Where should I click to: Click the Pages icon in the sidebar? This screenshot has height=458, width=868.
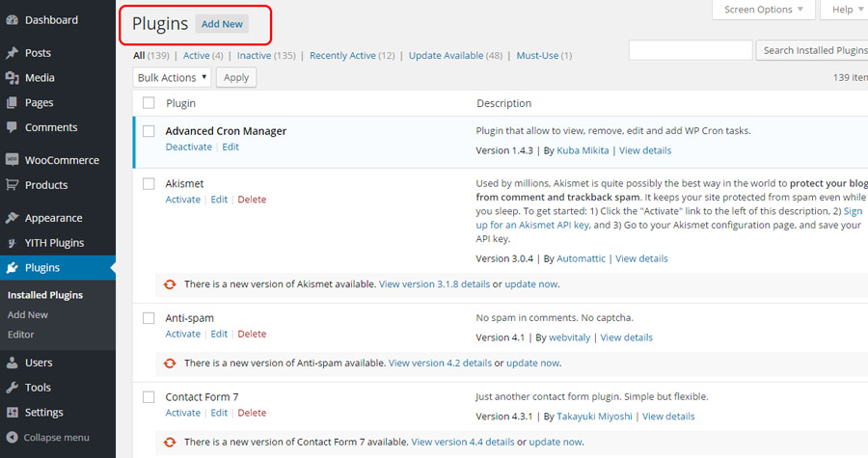point(12,102)
